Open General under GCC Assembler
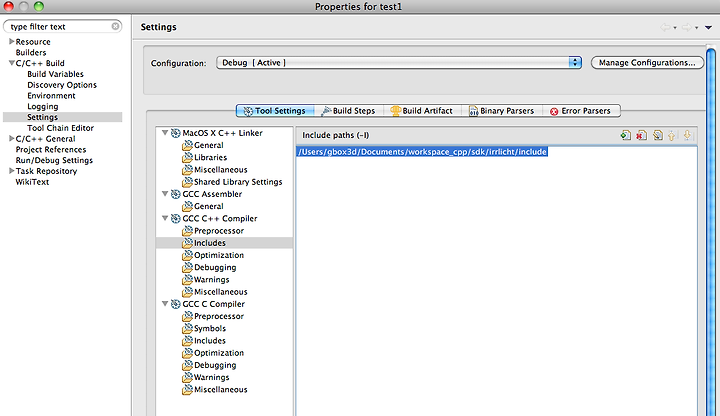The width and height of the screenshot is (720, 416). point(208,207)
